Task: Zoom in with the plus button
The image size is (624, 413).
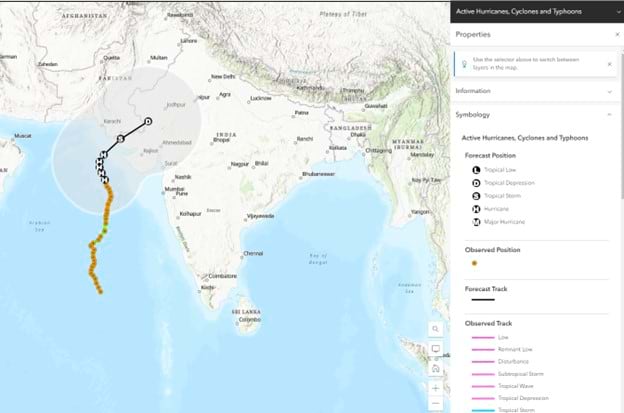Action: pyautogui.click(x=435, y=388)
